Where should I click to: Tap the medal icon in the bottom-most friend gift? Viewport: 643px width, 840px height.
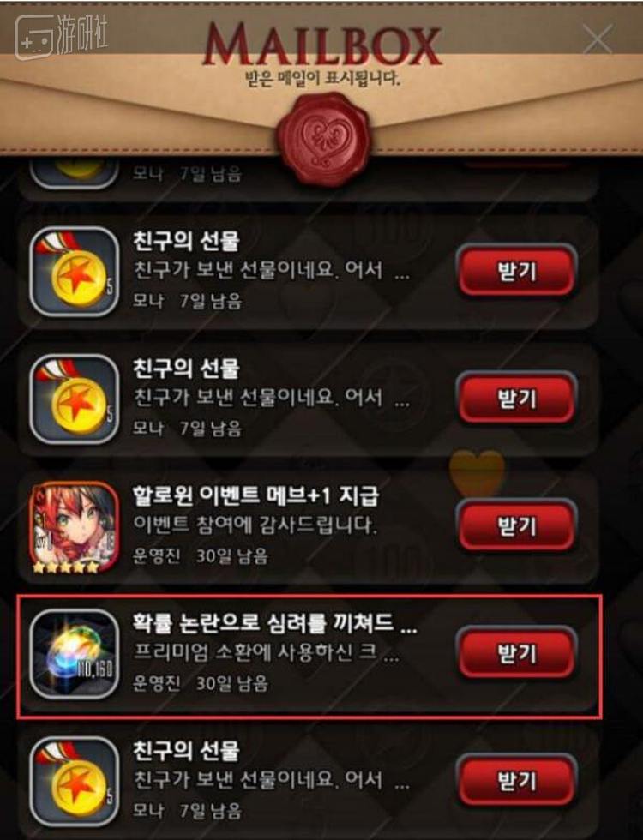tap(74, 781)
